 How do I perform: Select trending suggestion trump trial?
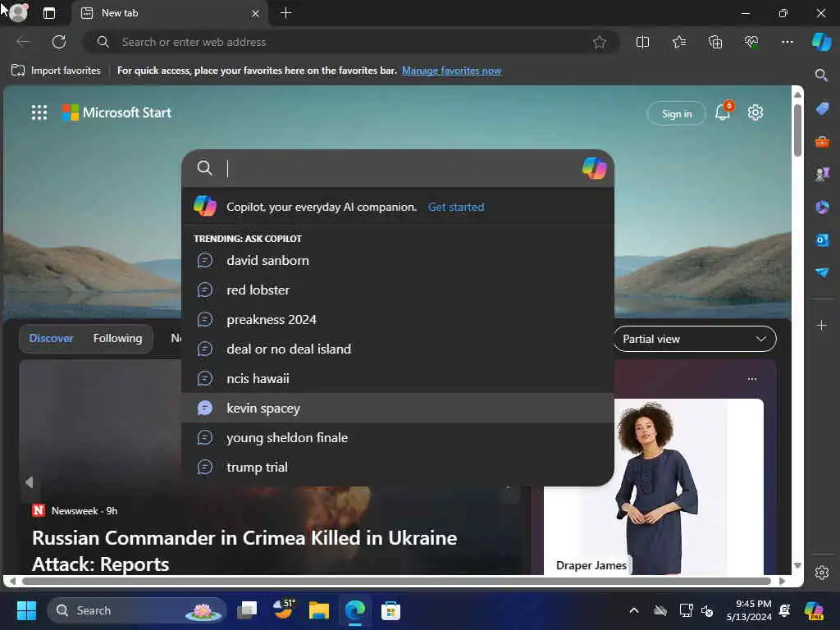pos(398,467)
